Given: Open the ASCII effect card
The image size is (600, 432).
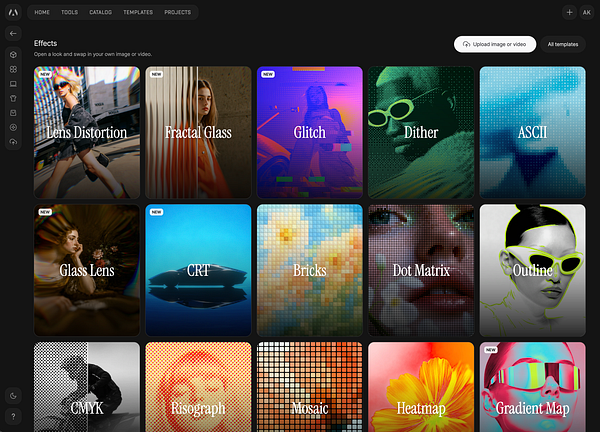Looking at the screenshot, I should tap(532, 132).
